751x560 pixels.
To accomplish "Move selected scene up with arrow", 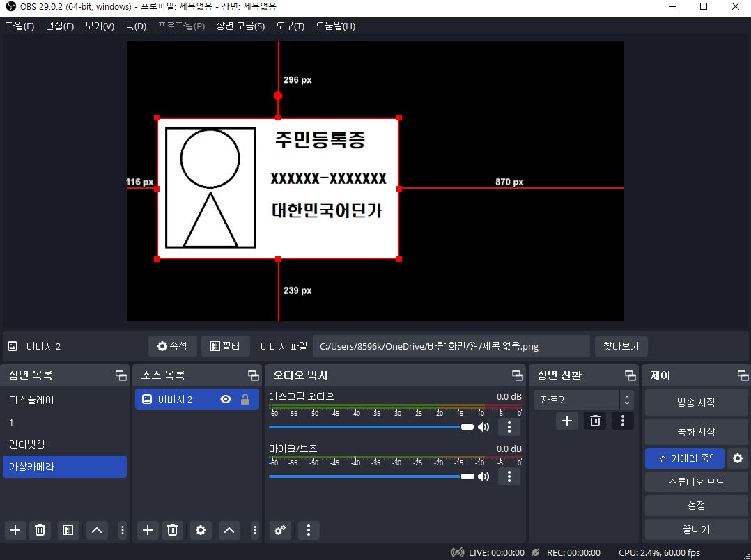I will tap(97, 530).
